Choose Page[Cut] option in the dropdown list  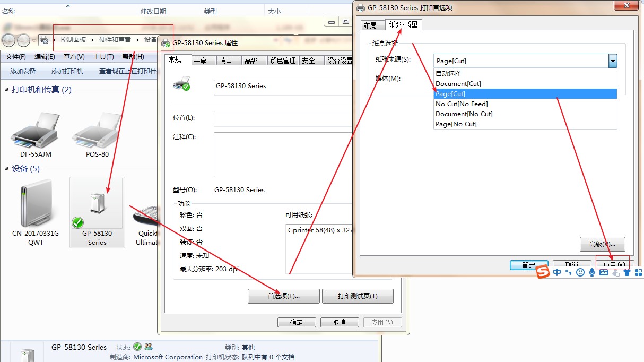point(525,93)
